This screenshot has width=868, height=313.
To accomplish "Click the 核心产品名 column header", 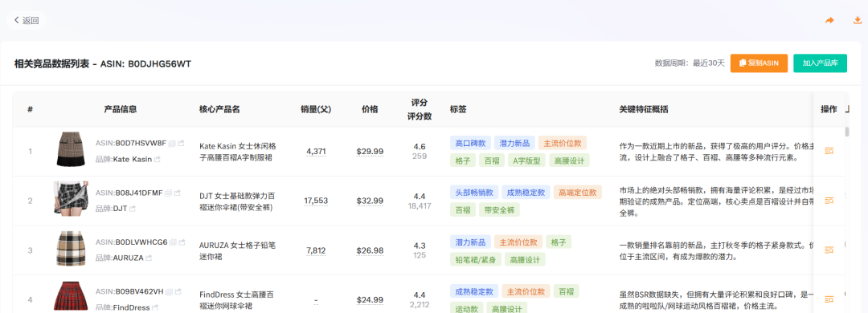I will pos(219,109).
